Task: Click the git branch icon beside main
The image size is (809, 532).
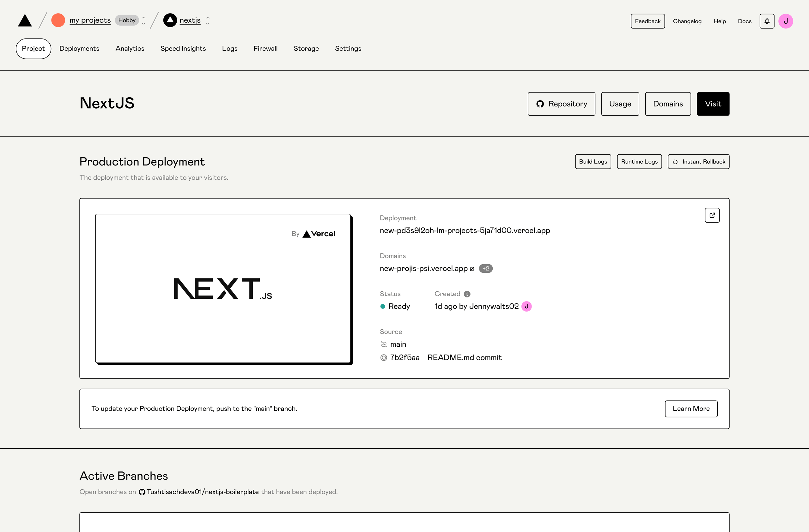Action: [383, 344]
